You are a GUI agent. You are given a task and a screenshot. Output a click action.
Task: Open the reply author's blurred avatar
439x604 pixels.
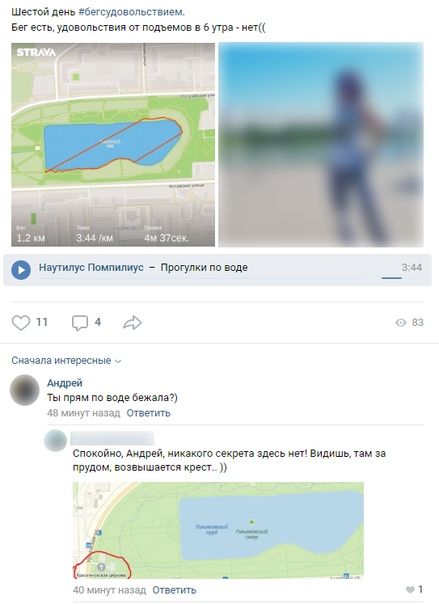[x=55, y=440]
